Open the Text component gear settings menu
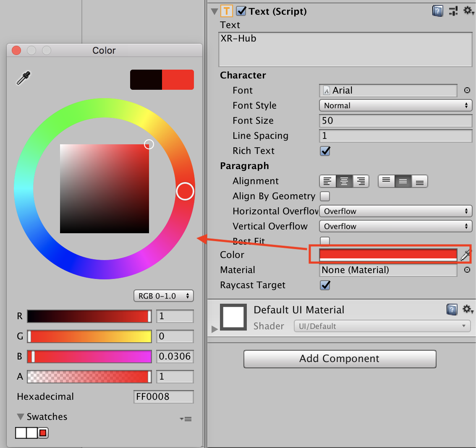This screenshot has width=476, height=448. (x=469, y=11)
